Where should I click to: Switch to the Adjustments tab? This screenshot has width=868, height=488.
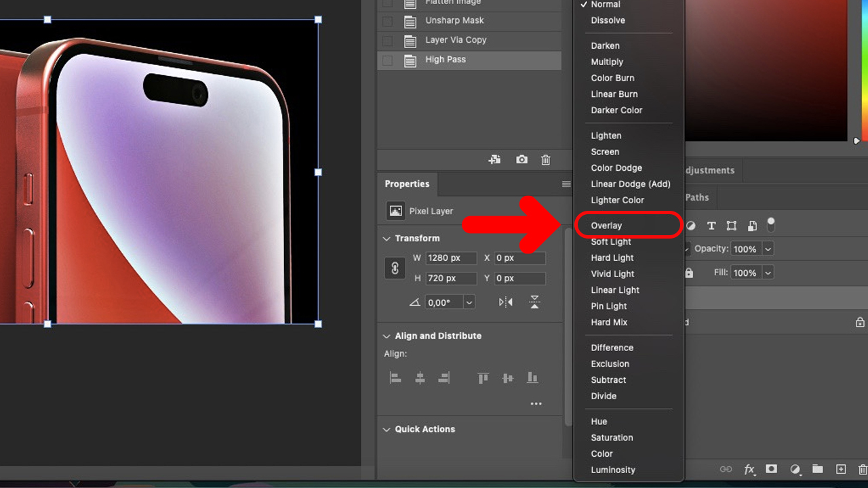(709, 170)
